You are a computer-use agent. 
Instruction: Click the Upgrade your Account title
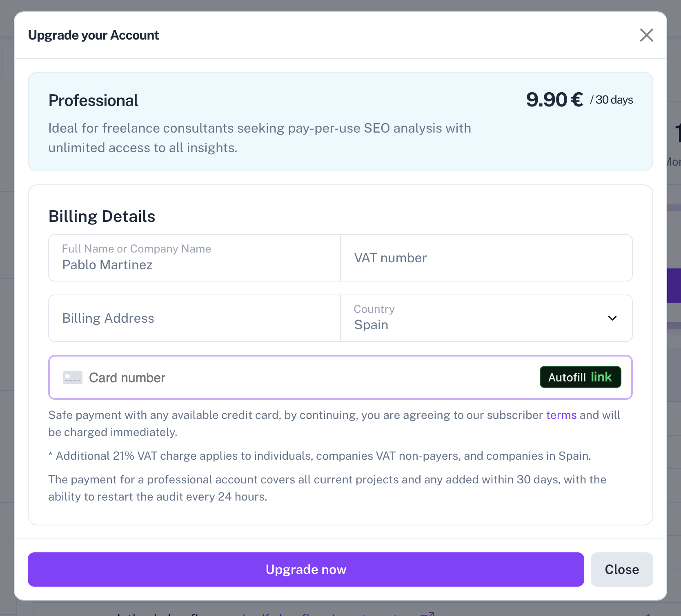93,35
